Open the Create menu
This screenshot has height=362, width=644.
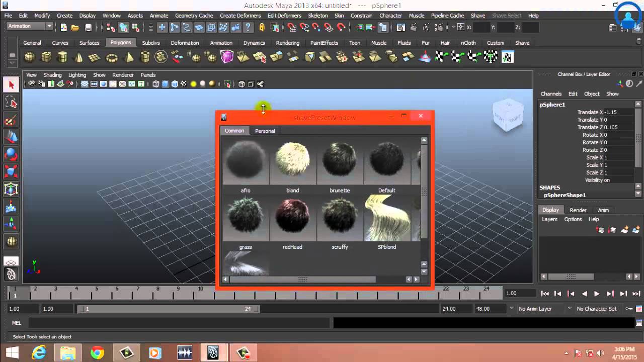tap(64, 16)
